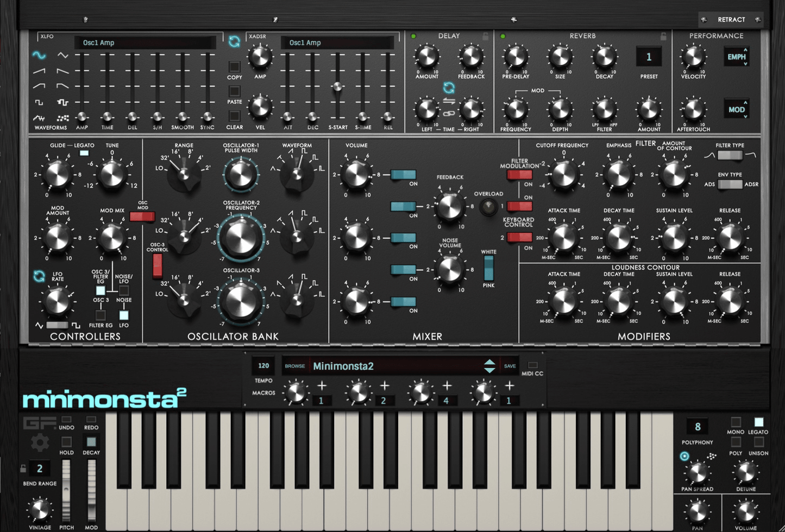
Task: Click the Undo button
Action: [x=66, y=420]
